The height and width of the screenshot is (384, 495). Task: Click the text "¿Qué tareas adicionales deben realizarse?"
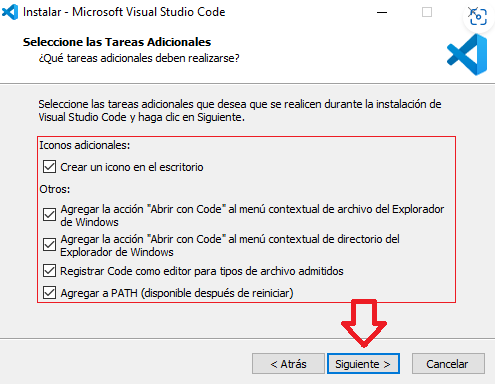coord(139,58)
